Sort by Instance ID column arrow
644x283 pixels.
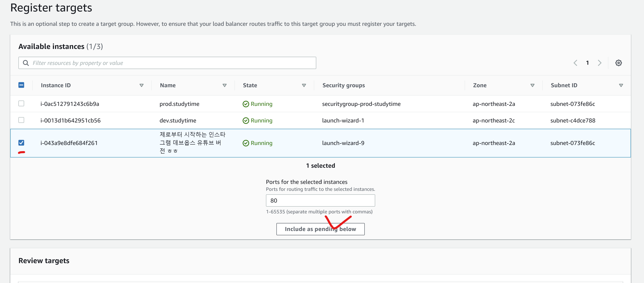(x=142, y=85)
